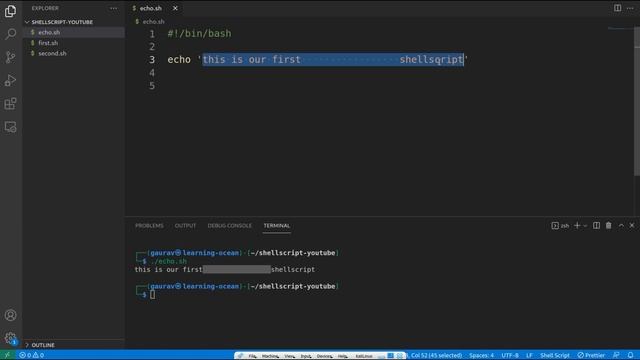
Task: Maximize the panel with up chevron
Action: point(621,225)
